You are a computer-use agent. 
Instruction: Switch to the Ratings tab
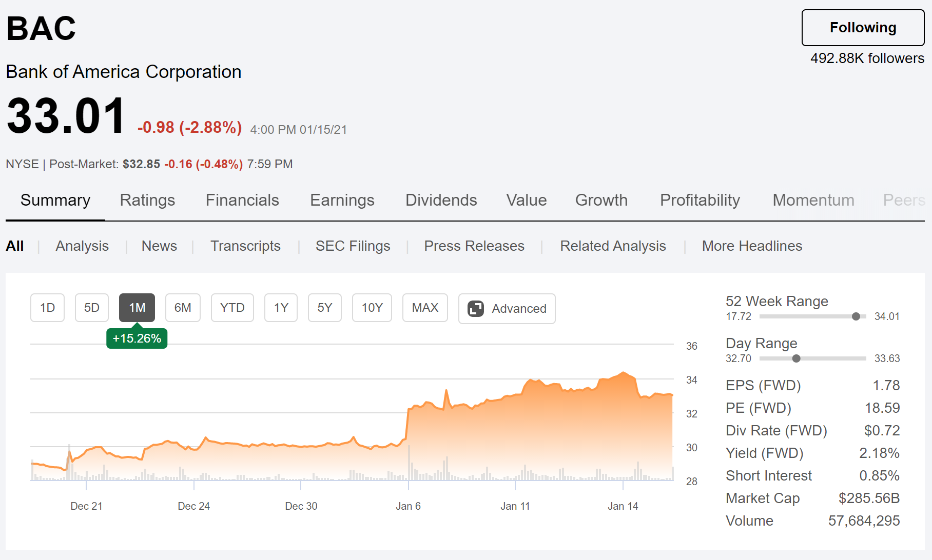pyautogui.click(x=147, y=200)
